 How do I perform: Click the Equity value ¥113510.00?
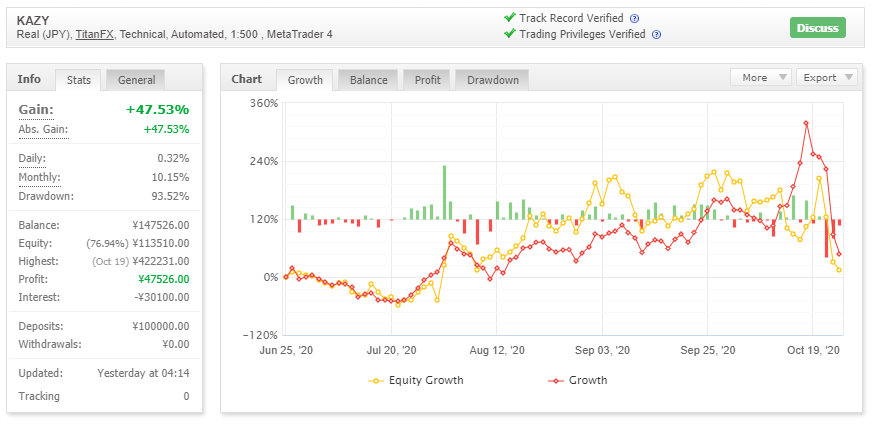pyautogui.click(x=161, y=243)
